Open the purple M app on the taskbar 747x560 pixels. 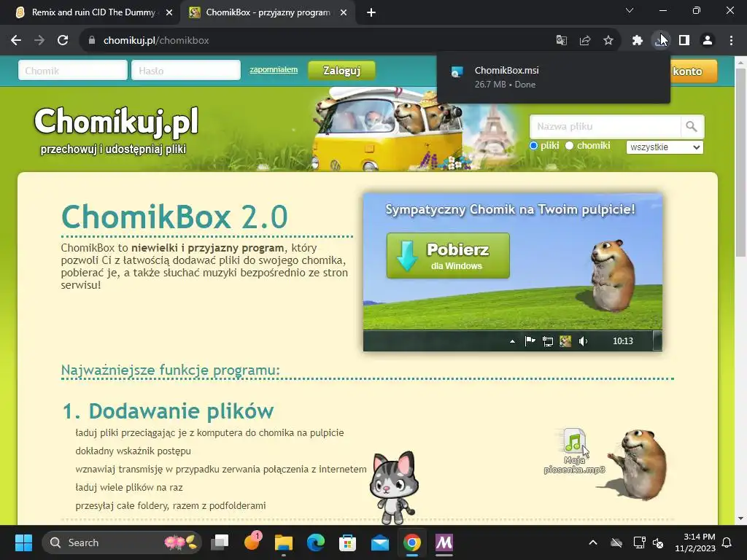tap(444, 542)
